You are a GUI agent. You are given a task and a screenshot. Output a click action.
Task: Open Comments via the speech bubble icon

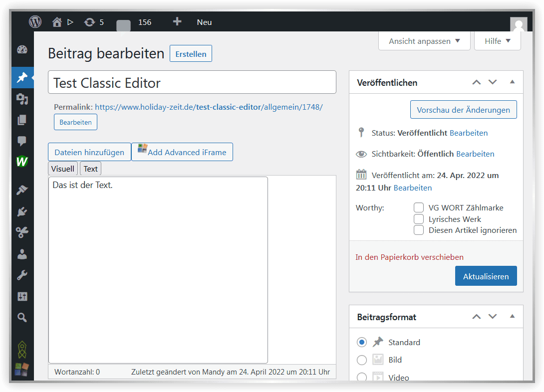(22, 141)
